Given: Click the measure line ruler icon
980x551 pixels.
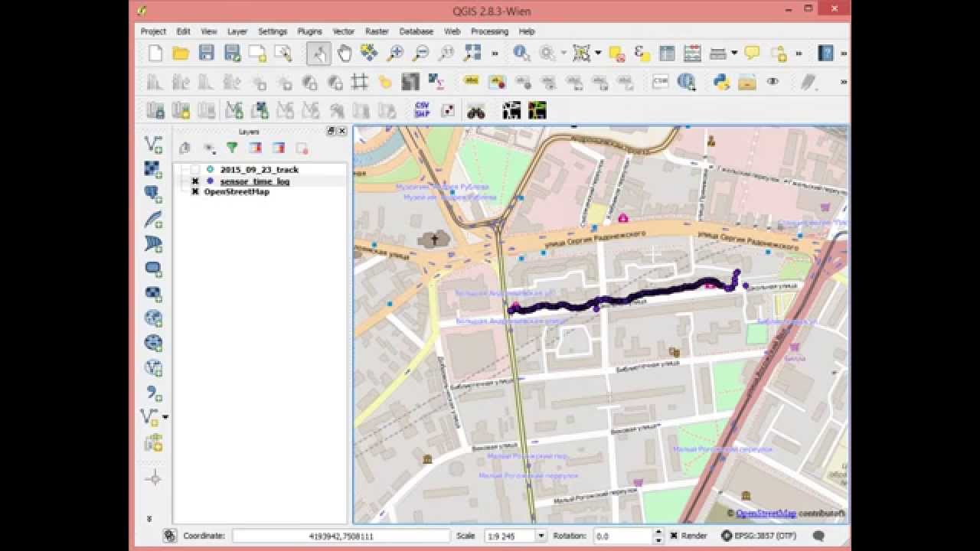Looking at the screenshot, I should [x=718, y=53].
